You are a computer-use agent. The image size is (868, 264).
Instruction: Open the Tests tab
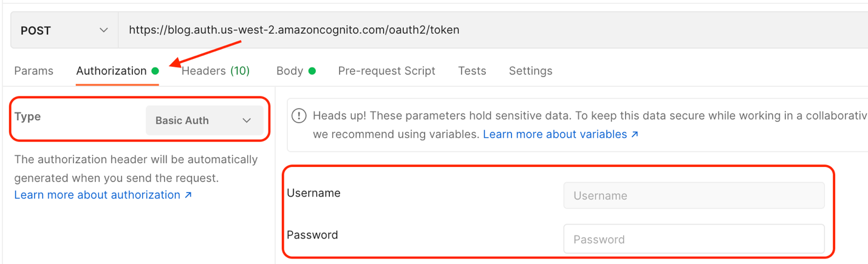coord(472,71)
